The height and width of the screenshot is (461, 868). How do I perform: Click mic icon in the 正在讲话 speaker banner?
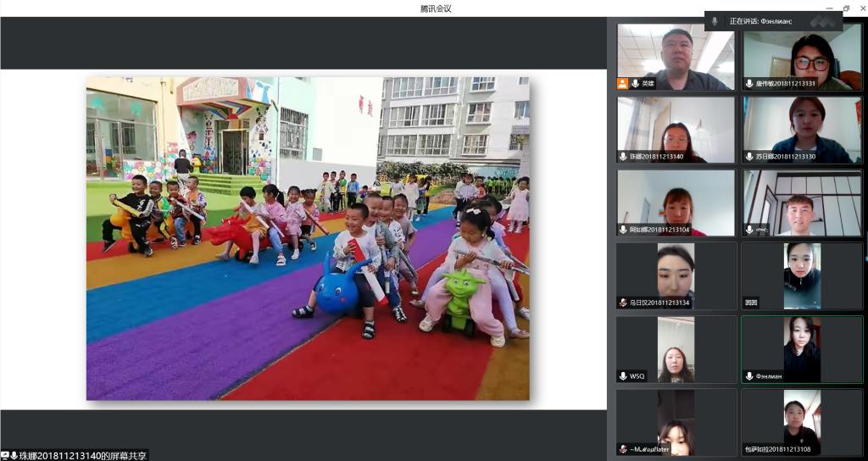tap(715, 21)
